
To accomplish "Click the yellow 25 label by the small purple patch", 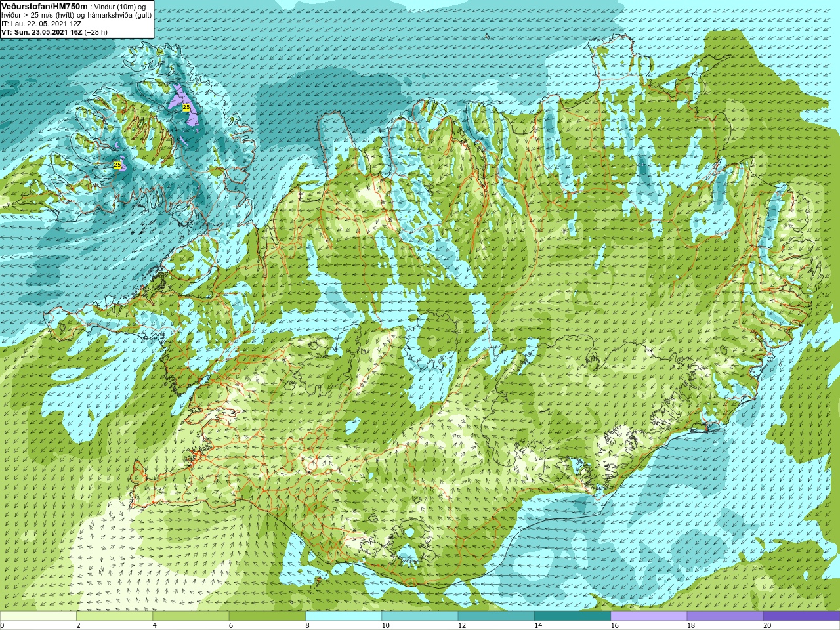I will [x=117, y=165].
